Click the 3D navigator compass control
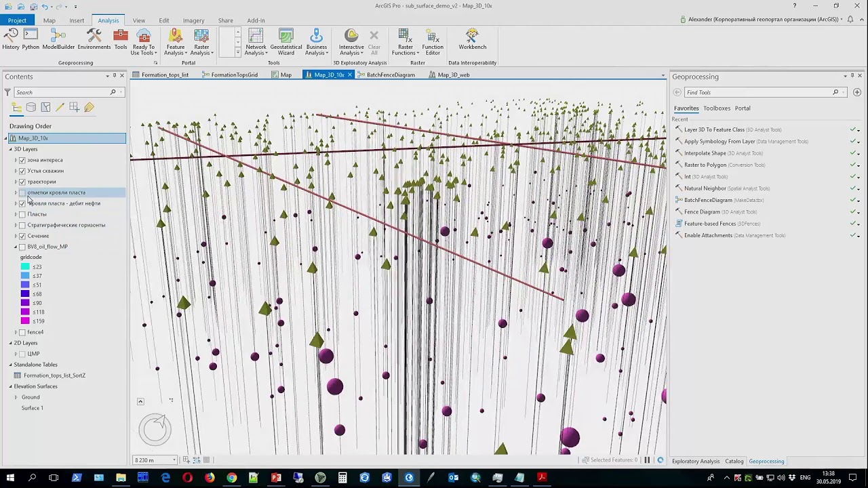Viewport: 868px width, 488px height. click(155, 430)
